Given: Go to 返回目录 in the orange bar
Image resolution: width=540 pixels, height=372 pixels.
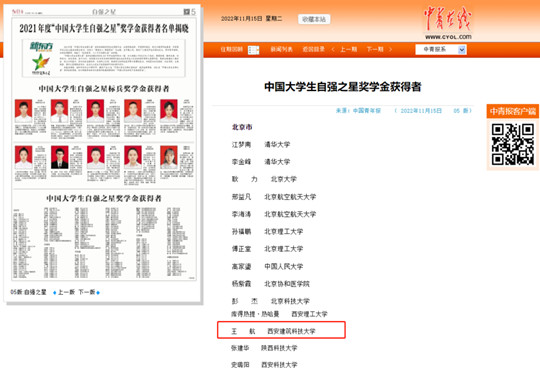Looking at the screenshot, I should (313, 49).
